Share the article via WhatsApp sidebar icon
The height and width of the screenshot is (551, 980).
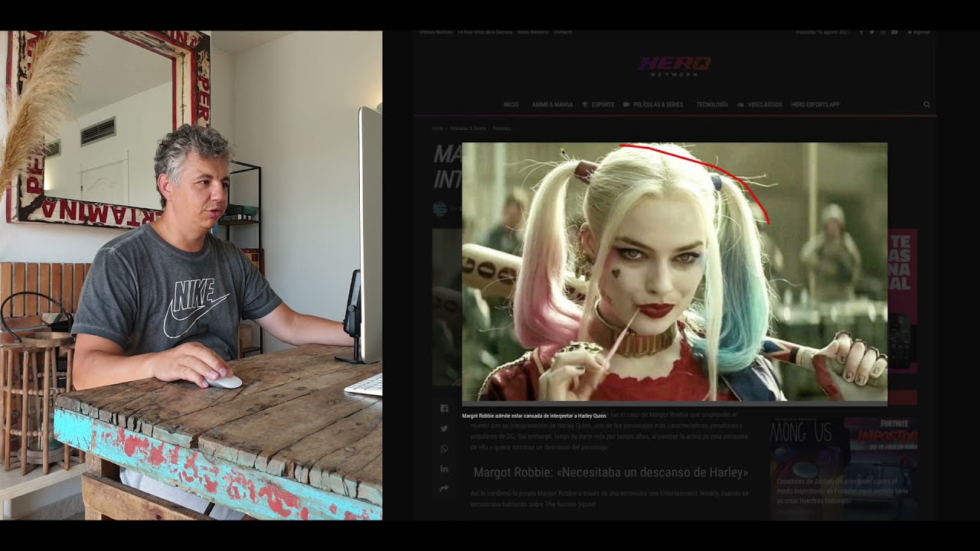click(444, 448)
